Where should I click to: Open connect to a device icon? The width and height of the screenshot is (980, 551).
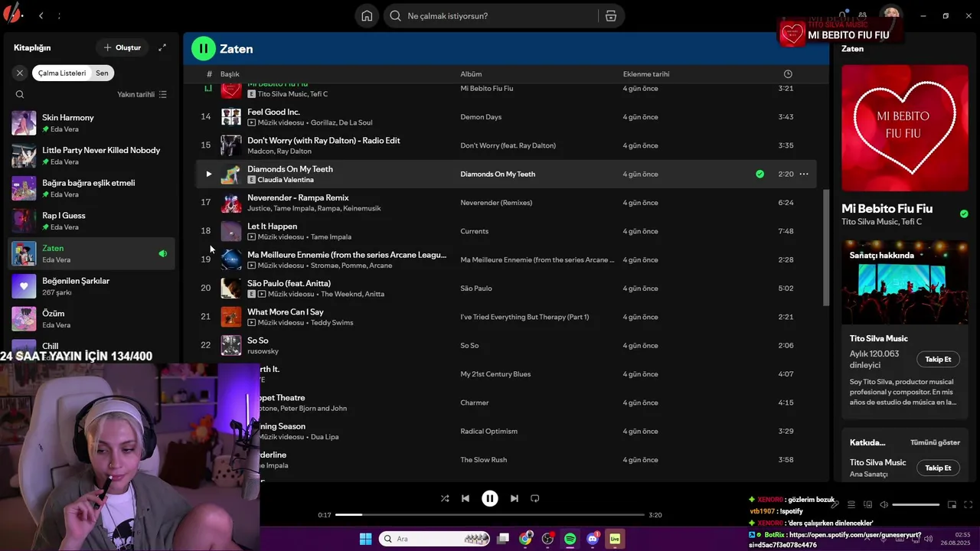[x=867, y=504]
